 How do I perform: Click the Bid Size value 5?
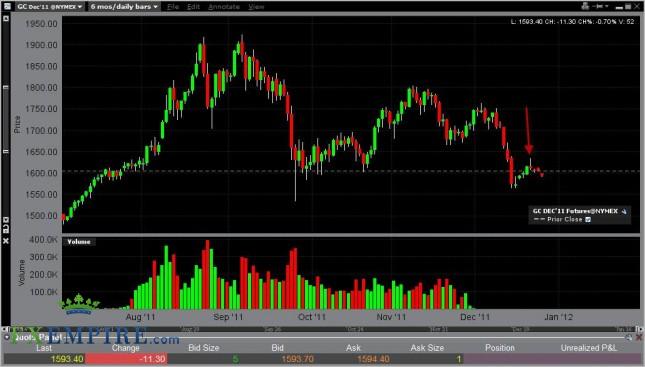[x=236, y=359]
